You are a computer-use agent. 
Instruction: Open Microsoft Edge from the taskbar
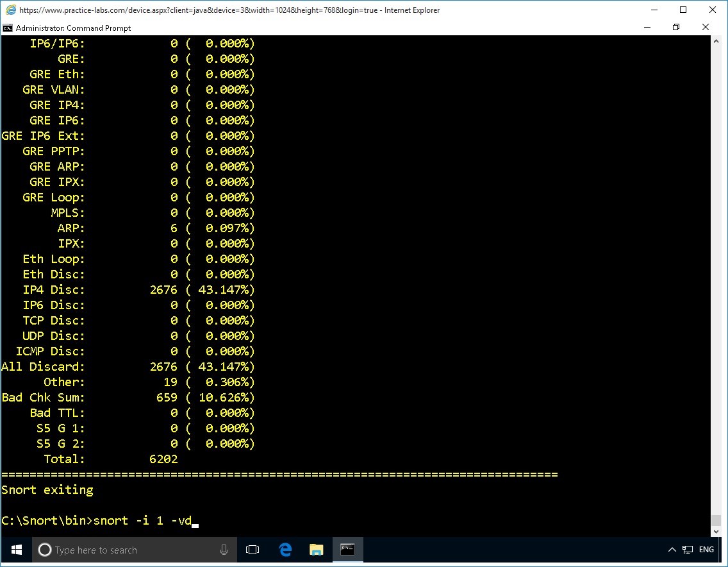click(x=286, y=550)
